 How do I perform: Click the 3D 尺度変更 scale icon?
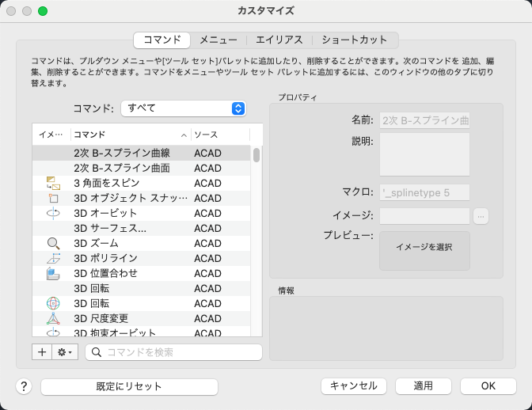click(53, 318)
